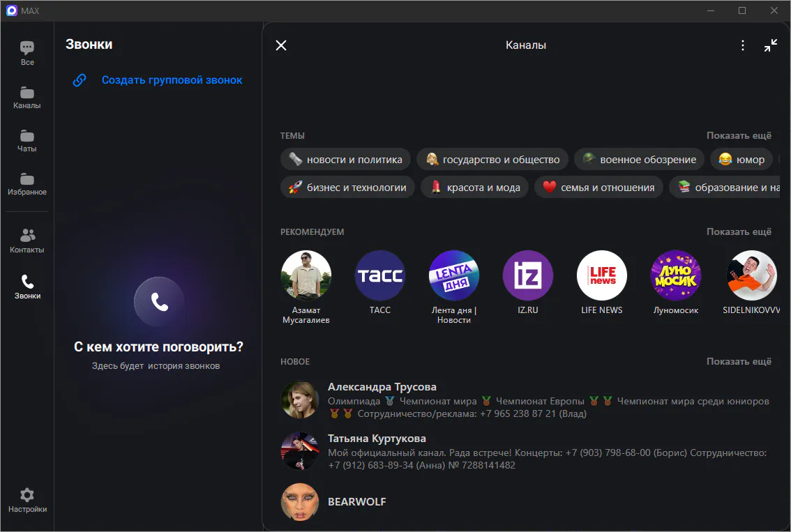
Task: Select topic 'военное обозрение'
Action: click(639, 160)
